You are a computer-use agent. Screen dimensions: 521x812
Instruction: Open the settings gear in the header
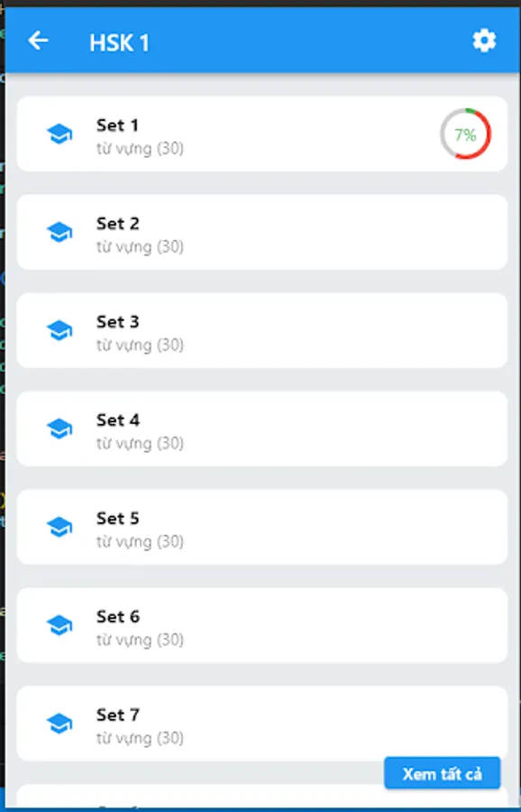[484, 41]
